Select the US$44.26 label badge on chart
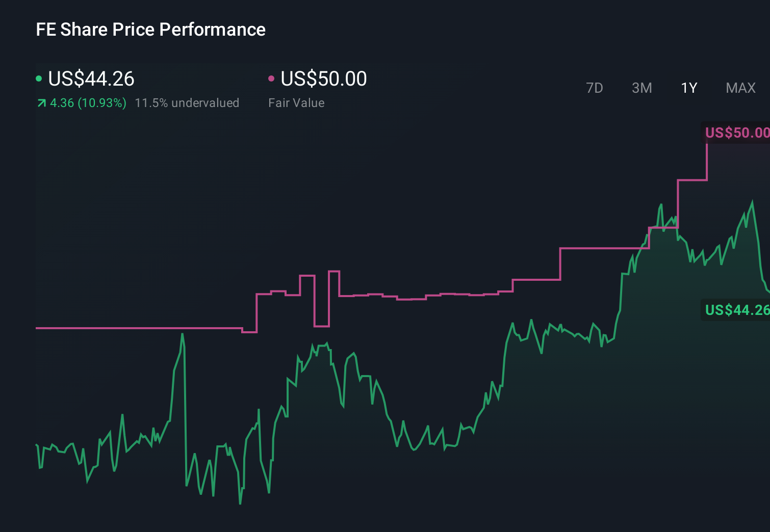770x532 pixels. point(737,310)
